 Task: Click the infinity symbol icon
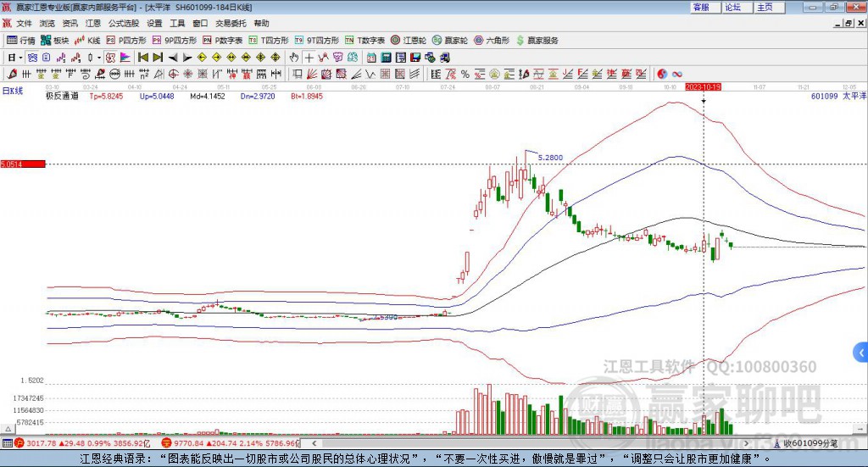click(x=677, y=74)
